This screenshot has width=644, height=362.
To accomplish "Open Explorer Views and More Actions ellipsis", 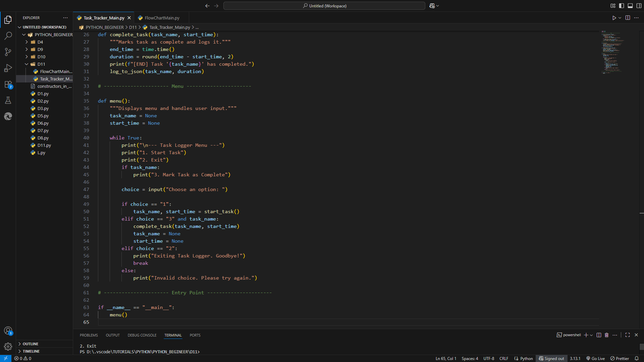I will (x=65, y=18).
